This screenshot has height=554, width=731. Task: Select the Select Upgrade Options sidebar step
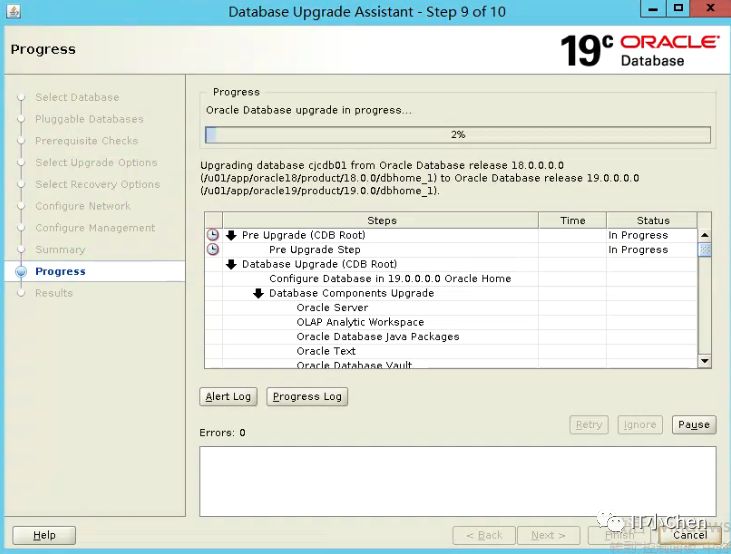tap(96, 163)
